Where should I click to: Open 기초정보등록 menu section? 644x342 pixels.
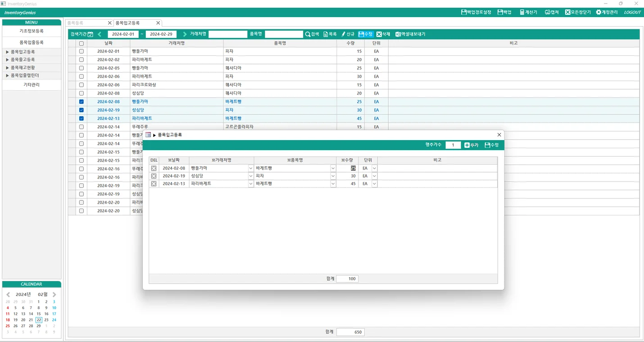32,31
